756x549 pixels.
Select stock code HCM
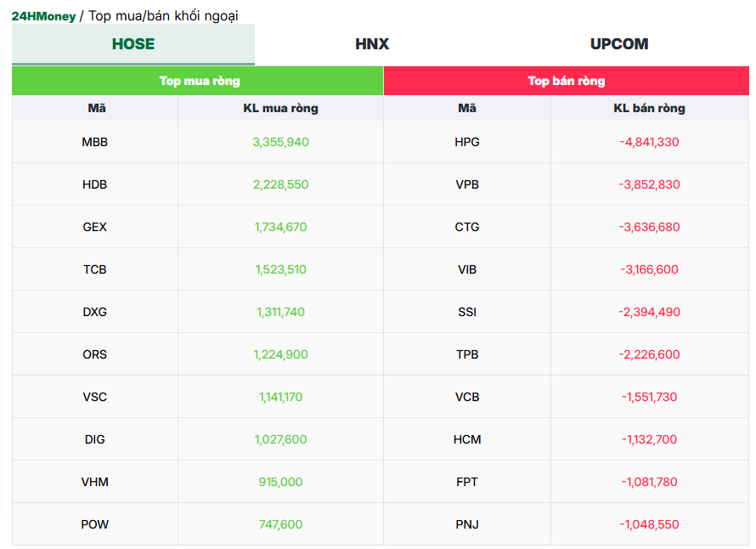pyautogui.click(x=467, y=439)
